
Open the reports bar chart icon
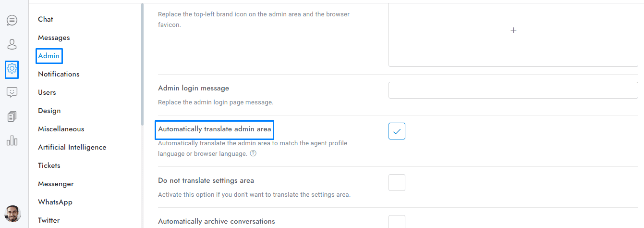tap(12, 140)
